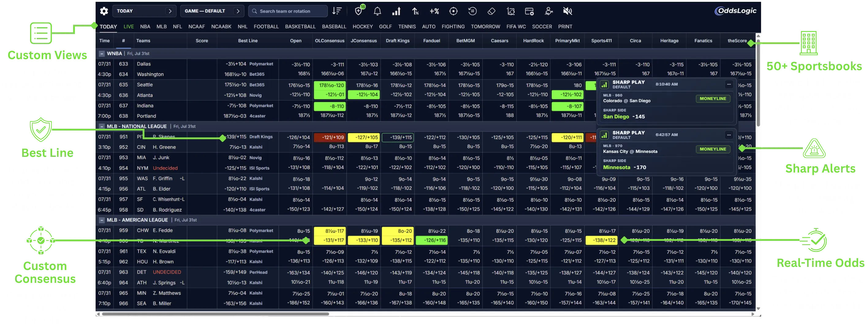Open the GAME — DEFAULT view dropdown
Image resolution: width=868 pixels, height=327 pixels.
(212, 11)
